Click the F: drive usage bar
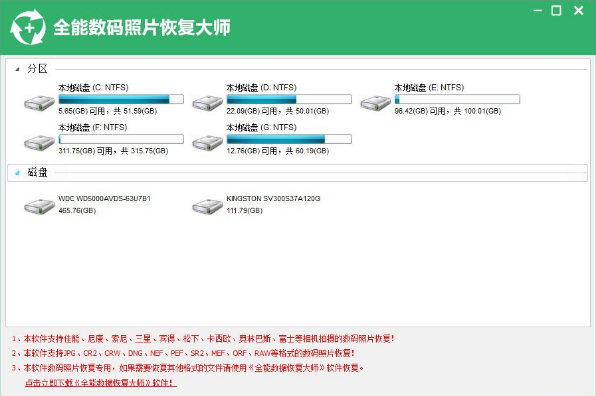596x396 pixels. (x=121, y=139)
